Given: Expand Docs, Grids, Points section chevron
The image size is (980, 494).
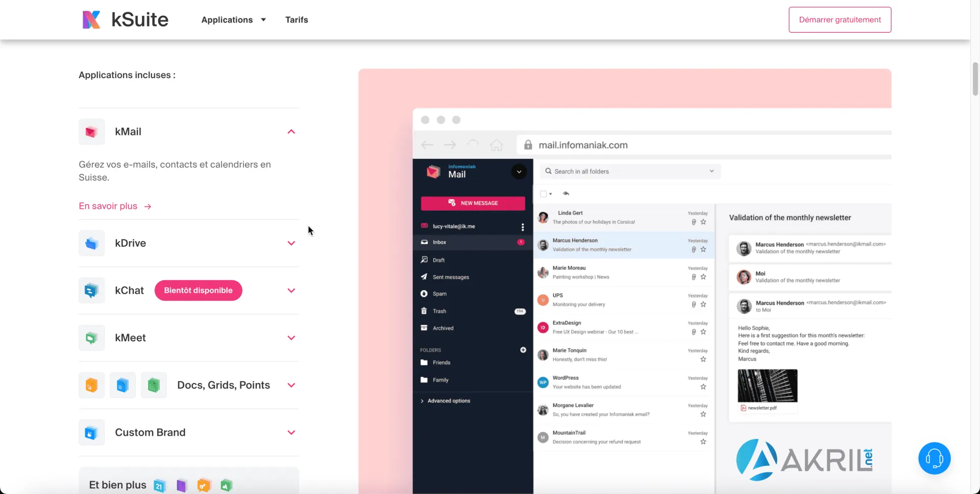Looking at the screenshot, I should click(291, 385).
